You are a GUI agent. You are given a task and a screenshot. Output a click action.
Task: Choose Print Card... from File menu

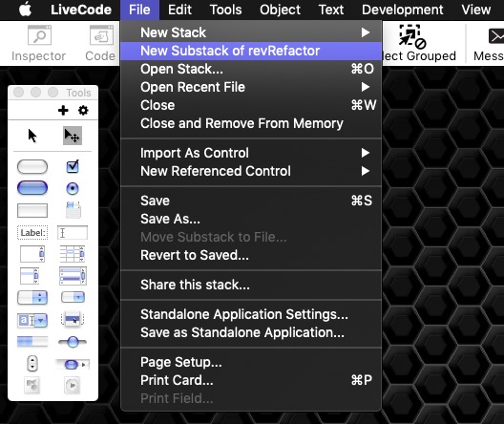(251, 380)
